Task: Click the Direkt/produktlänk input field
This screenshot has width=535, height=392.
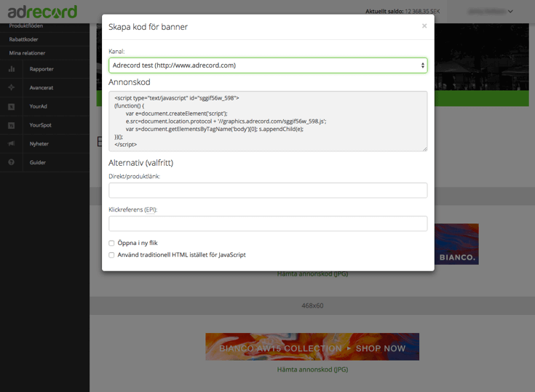Action: point(268,191)
